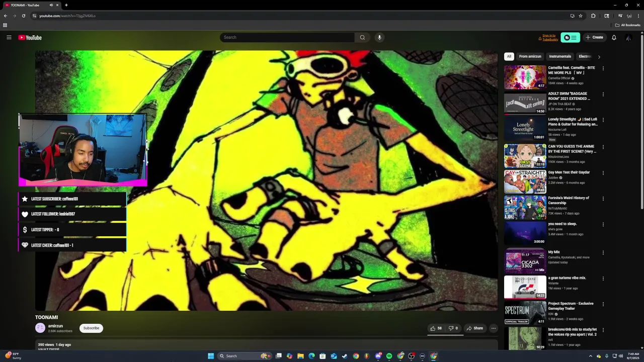
Task: Click the page's vertical scrollbar thumb
Action: pyautogui.click(x=641, y=122)
